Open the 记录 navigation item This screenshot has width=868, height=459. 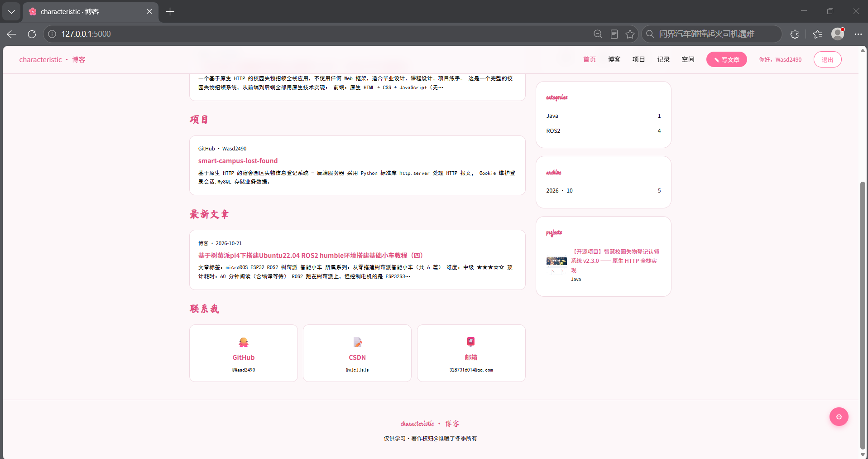click(663, 59)
